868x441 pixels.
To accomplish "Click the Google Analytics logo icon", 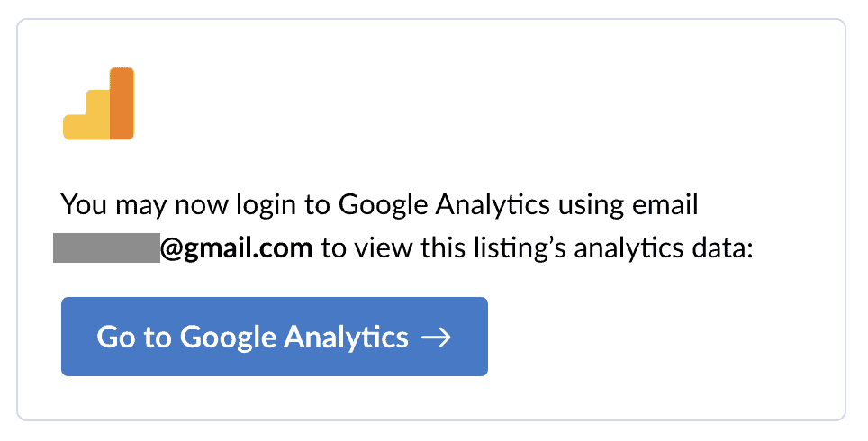I will point(98,103).
